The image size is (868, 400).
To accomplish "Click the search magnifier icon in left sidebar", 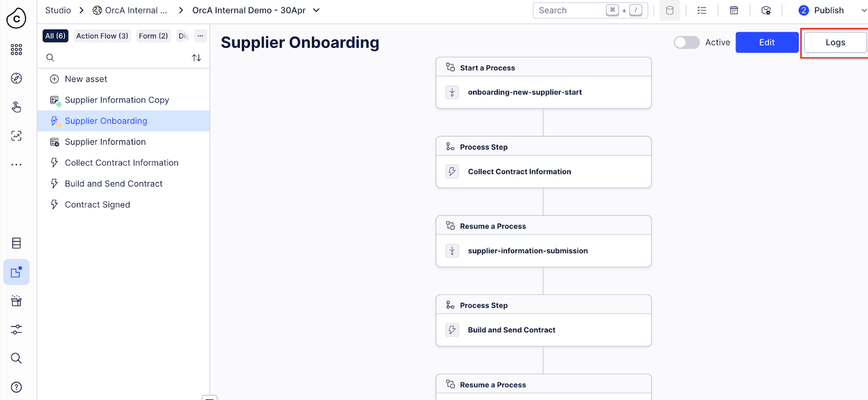I will [16, 358].
